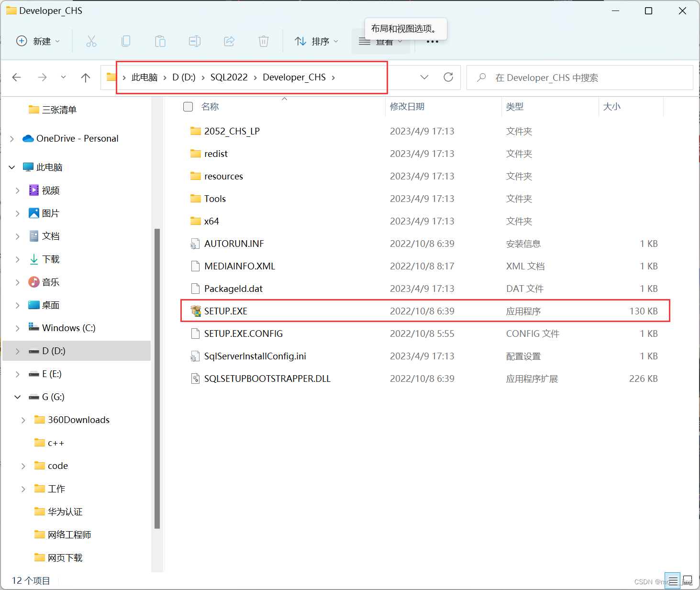Open the New item dropdown
Image resolution: width=700 pixels, height=590 pixels.
click(38, 41)
